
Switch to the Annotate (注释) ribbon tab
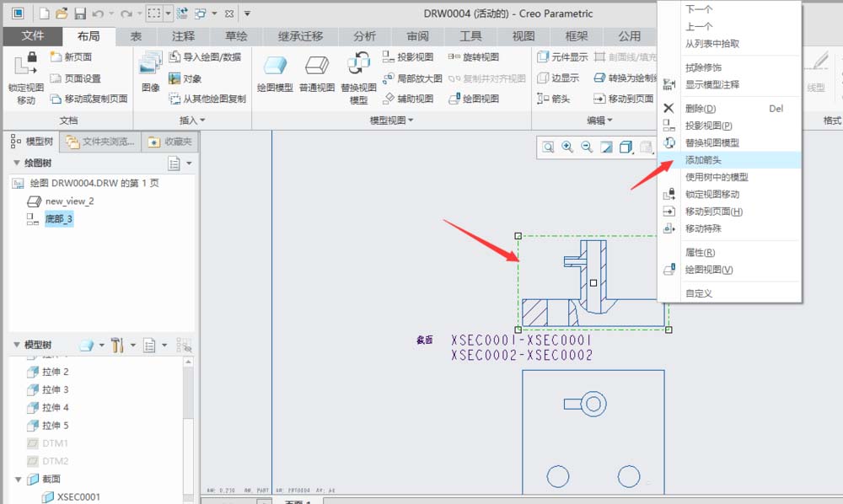(183, 36)
